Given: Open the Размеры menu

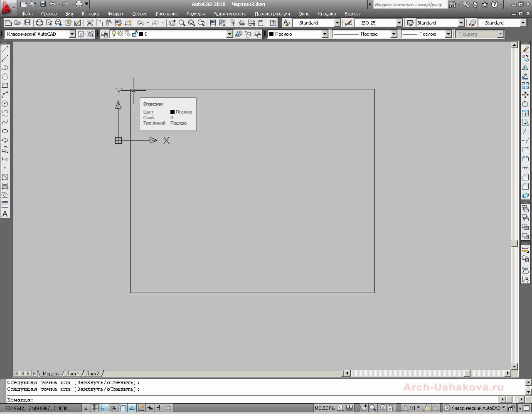Looking at the screenshot, I should pos(196,14).
